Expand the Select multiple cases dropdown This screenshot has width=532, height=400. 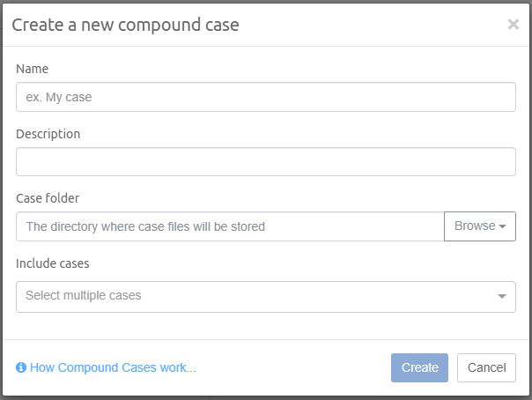[x=265, y=296]
